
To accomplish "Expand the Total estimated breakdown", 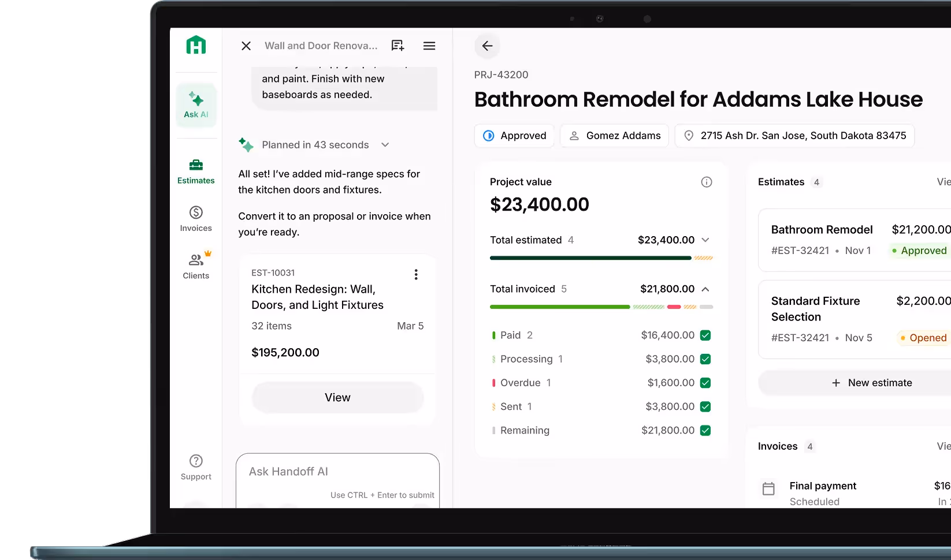I will [705, 240].
